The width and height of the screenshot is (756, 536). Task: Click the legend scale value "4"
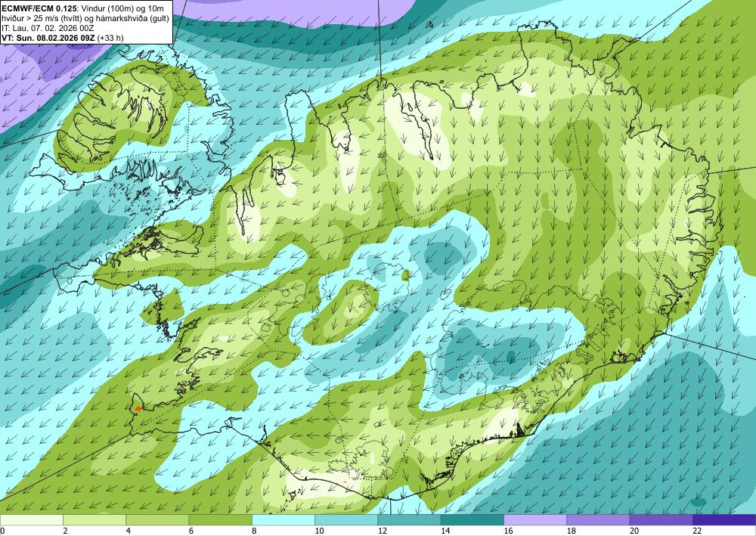[129, 531]
